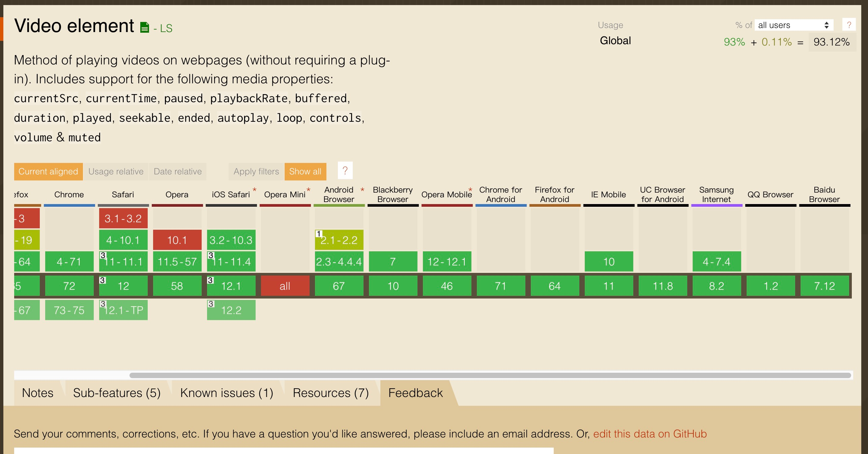Click the QQ Browser column header
Viewport: 868px width, 454px height.
point(771,195)
